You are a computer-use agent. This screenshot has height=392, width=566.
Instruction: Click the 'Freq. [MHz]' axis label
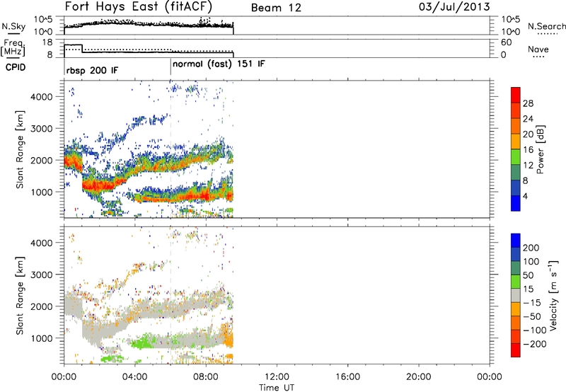tap(13, 48)
